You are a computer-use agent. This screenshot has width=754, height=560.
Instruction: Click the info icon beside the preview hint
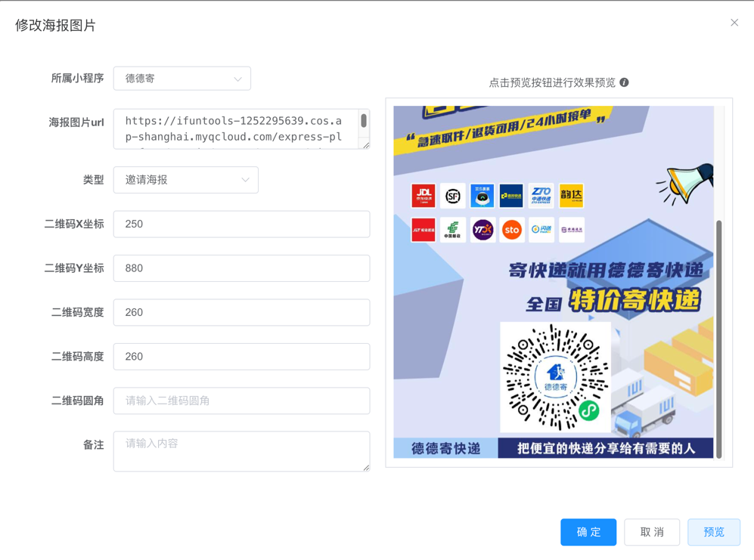[624, 82]
